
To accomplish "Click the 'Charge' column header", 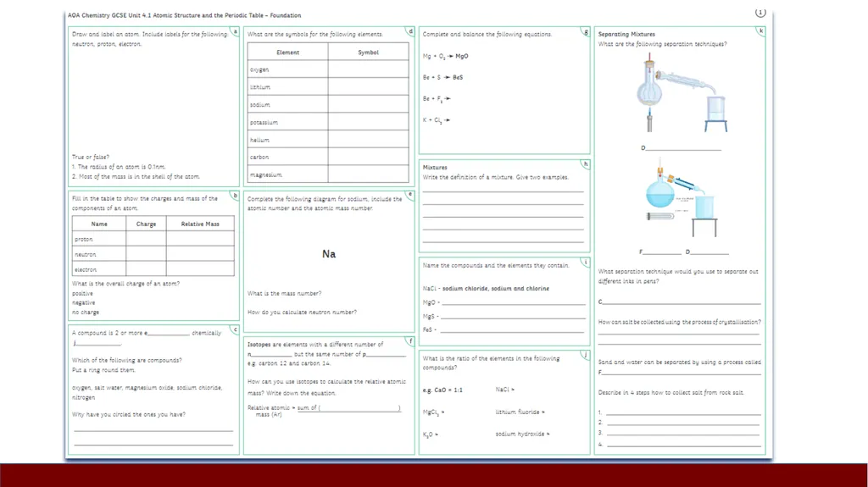I will (x=146, y=224).
